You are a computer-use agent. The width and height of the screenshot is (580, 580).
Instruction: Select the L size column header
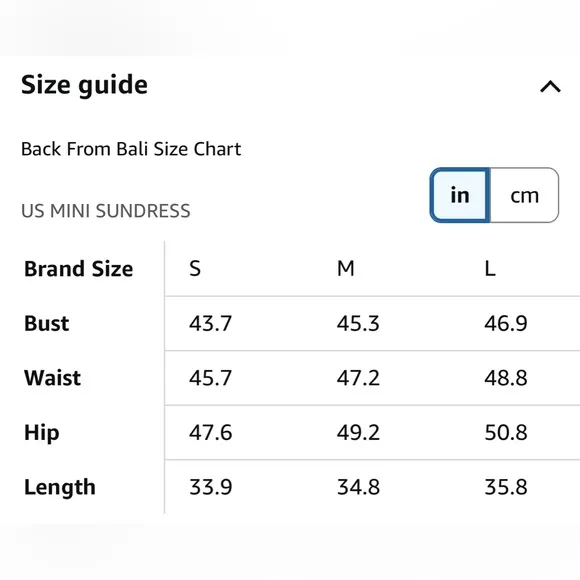click(x=490, y=268)
